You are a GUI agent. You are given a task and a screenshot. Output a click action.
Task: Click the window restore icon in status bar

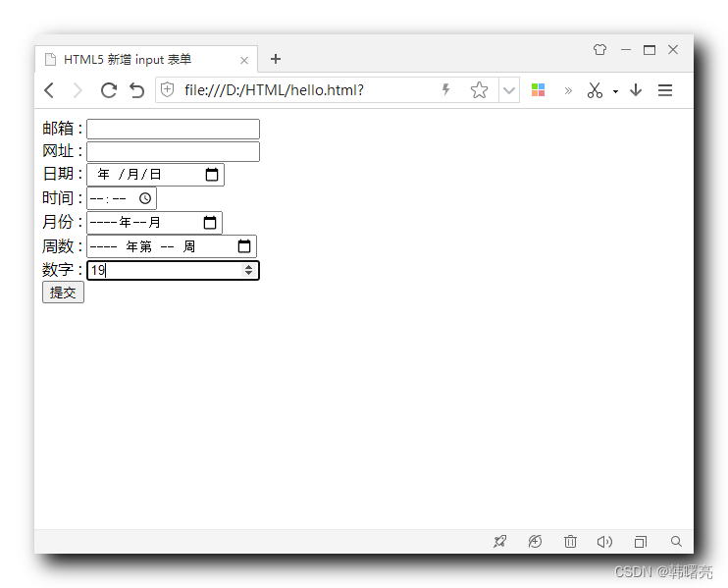(641, 542)
